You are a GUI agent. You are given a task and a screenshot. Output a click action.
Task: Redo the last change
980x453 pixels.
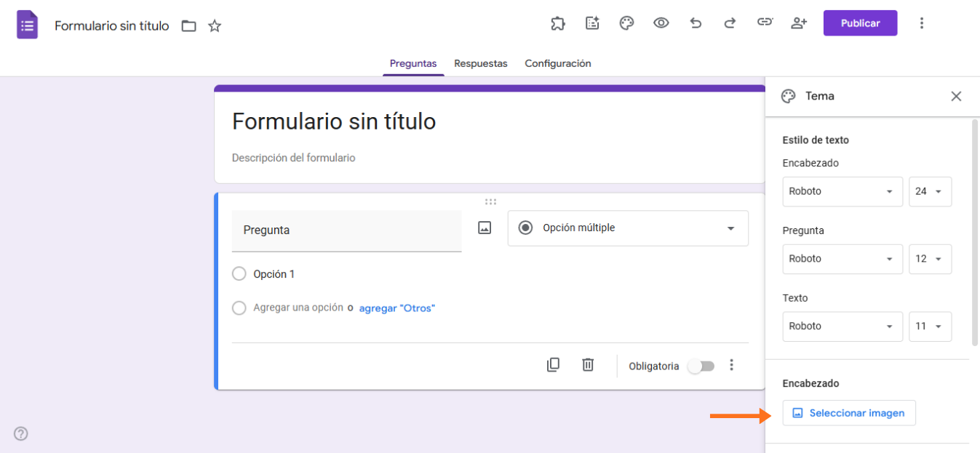tap(729, 23)
